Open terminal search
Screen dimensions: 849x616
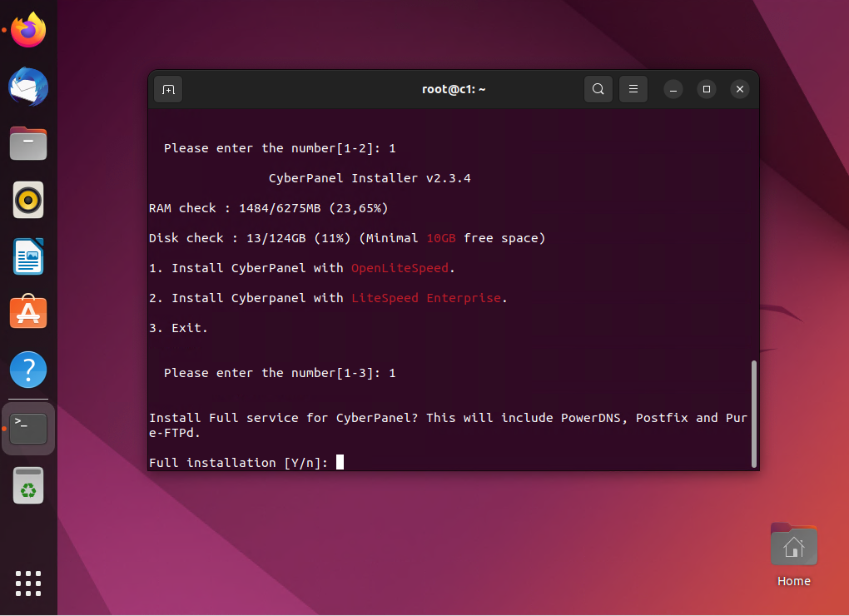coord(598,89)
